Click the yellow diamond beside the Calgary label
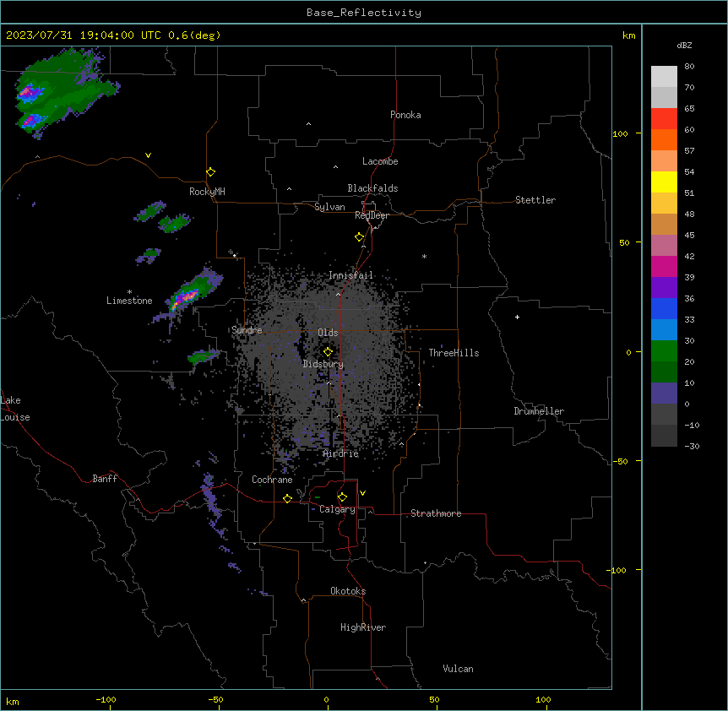The width and height of the screenshot is (728, 711). click(x=342, y=497)
